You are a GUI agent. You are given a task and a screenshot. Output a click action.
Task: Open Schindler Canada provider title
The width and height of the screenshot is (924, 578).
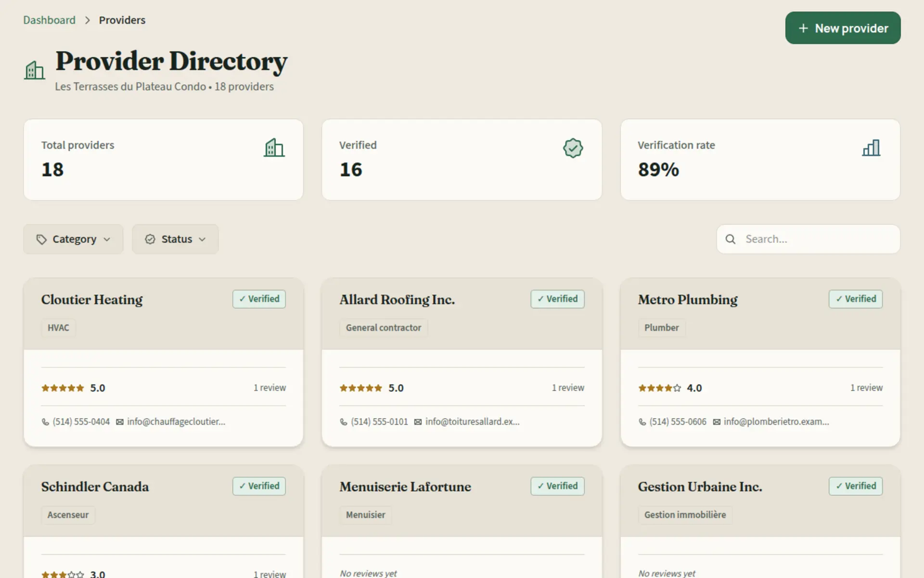click(x=95, y=486)
